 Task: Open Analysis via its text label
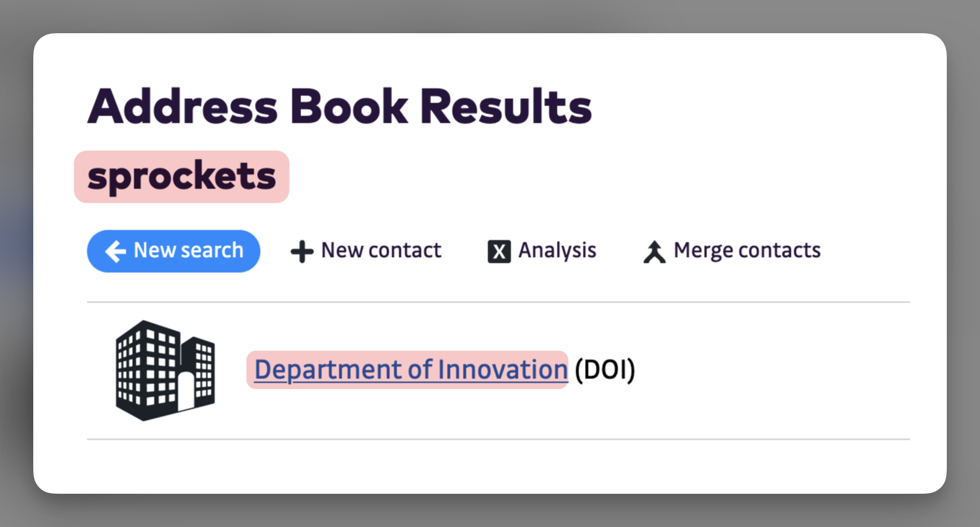[x=557, y=251]
